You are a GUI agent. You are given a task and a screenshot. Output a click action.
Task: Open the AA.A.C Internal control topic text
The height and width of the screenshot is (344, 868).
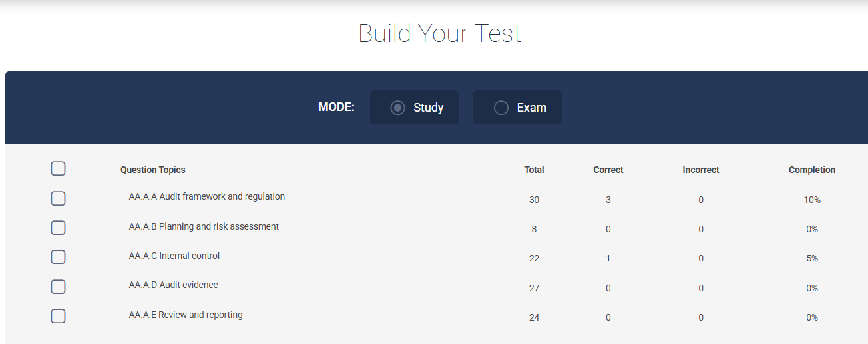click(174, 256)
